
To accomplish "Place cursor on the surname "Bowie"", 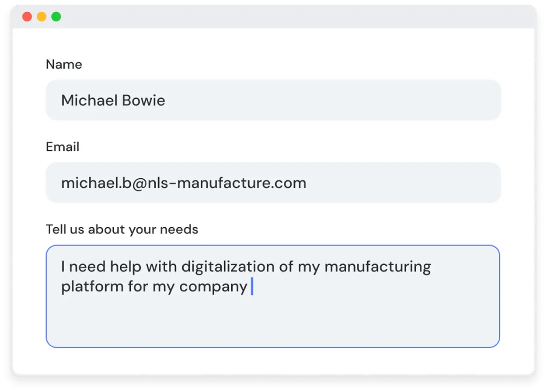I will pyautogui.click(x=143, y=101).
